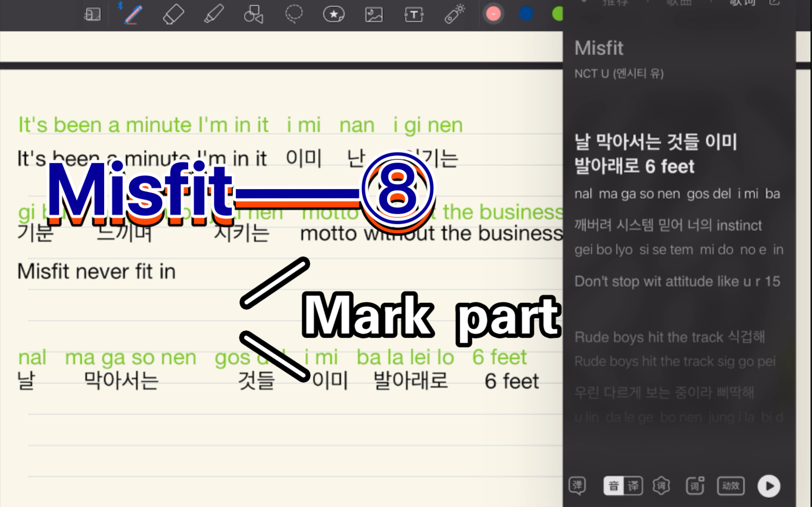812x507 pixels.
Task: Click the Korean word 발아래로 in notes
Action: [410, 381]
